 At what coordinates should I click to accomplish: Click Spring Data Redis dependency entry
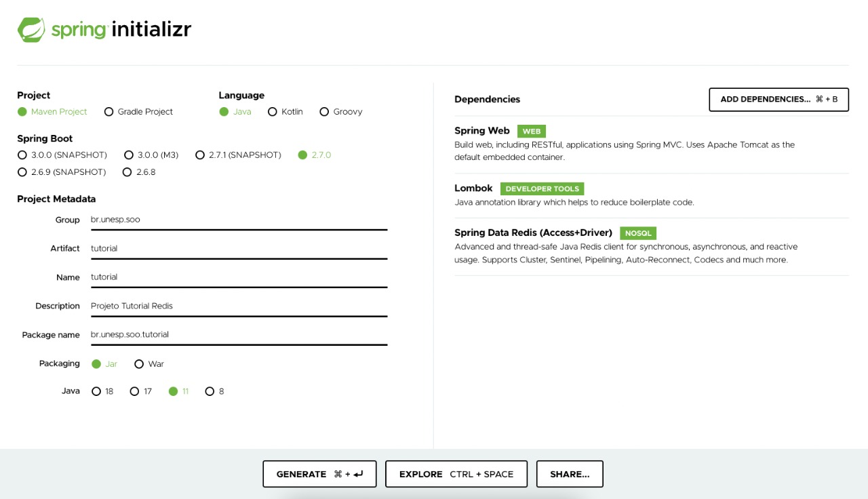(651, 246)
